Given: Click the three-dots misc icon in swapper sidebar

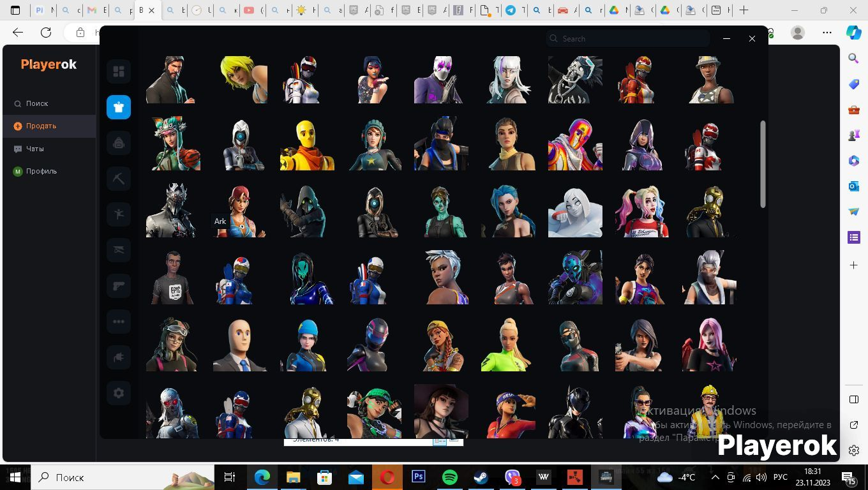Looking at the screenshot, I should click(119, 322).
